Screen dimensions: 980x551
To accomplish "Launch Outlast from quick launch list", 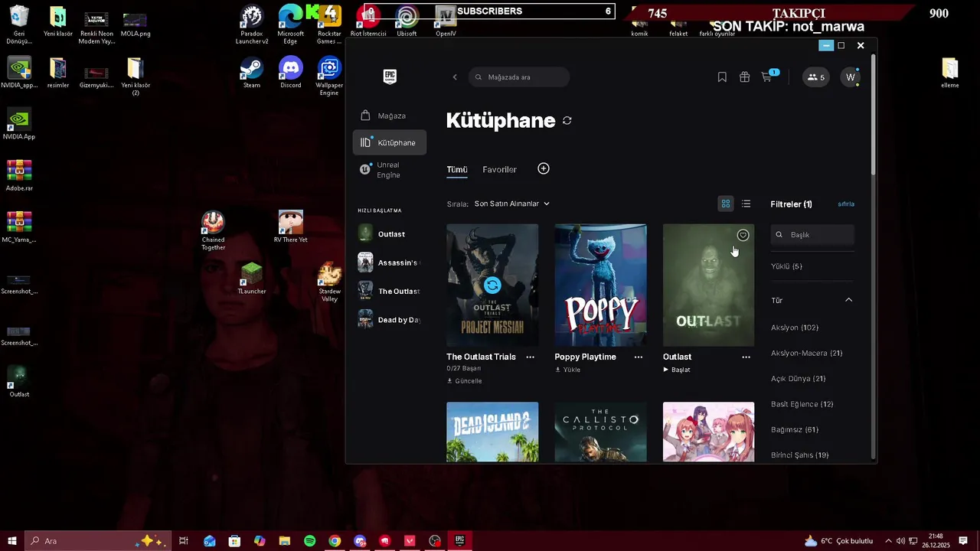I will click(389, 233).
